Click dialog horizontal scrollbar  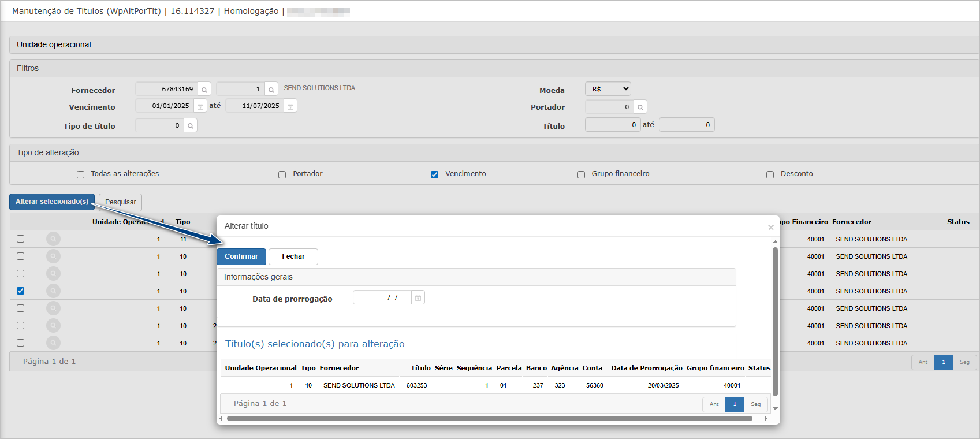490,419
